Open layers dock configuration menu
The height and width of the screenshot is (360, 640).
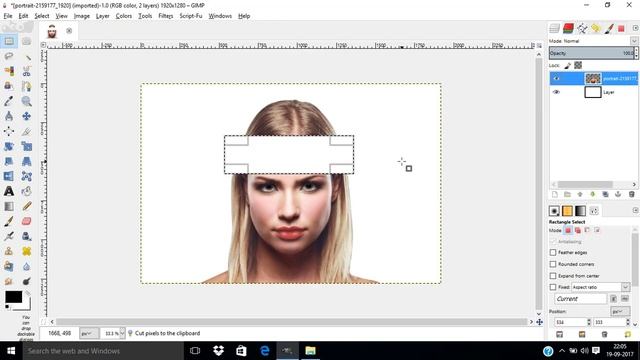click(636, 28)
